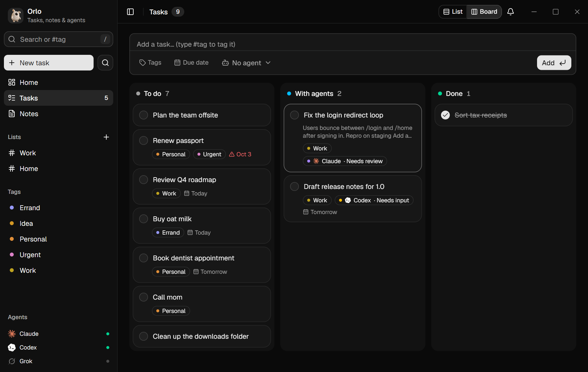The image size is (588, 372).
Task: Click the search magnifier button beside New task
Action: 105,63
